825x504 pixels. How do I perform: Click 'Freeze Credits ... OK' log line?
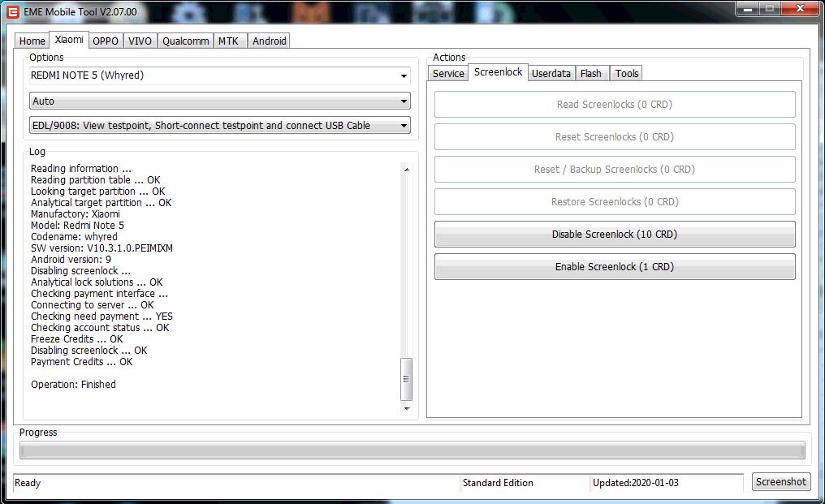(x=77, y=339)
